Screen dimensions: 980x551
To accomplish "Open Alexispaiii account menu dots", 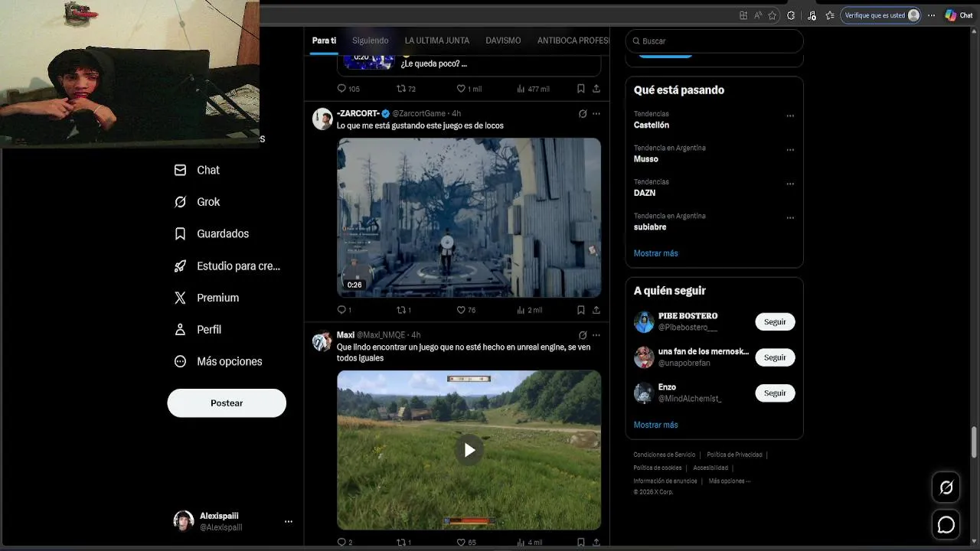I will pos(289,521).
